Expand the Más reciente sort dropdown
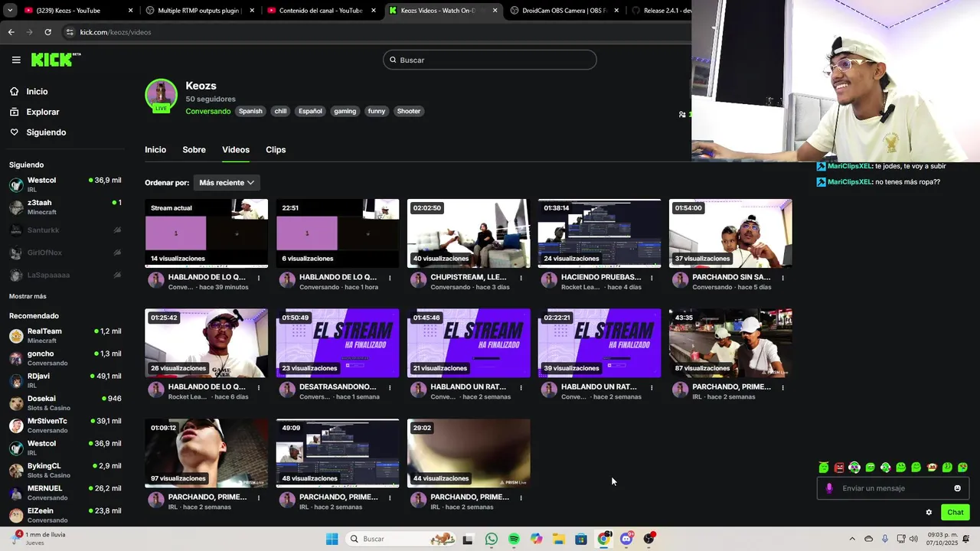Screen dimensions: 980x551 coord(227,183)
